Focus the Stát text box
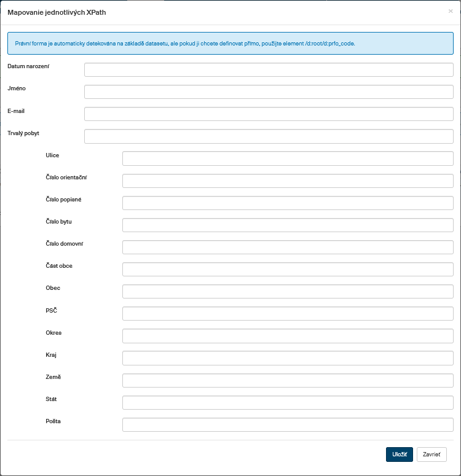The height and width of the screenshot is (476, 461). point(288,402)
